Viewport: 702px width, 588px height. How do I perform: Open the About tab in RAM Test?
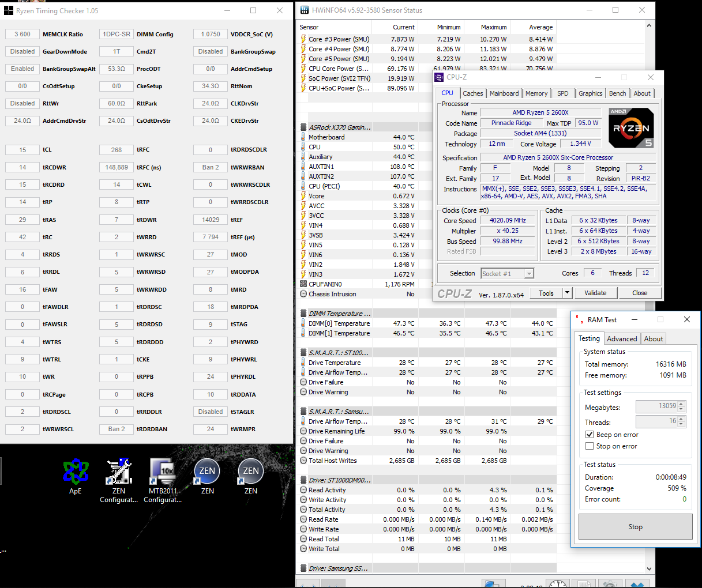(x=654, y=339)
